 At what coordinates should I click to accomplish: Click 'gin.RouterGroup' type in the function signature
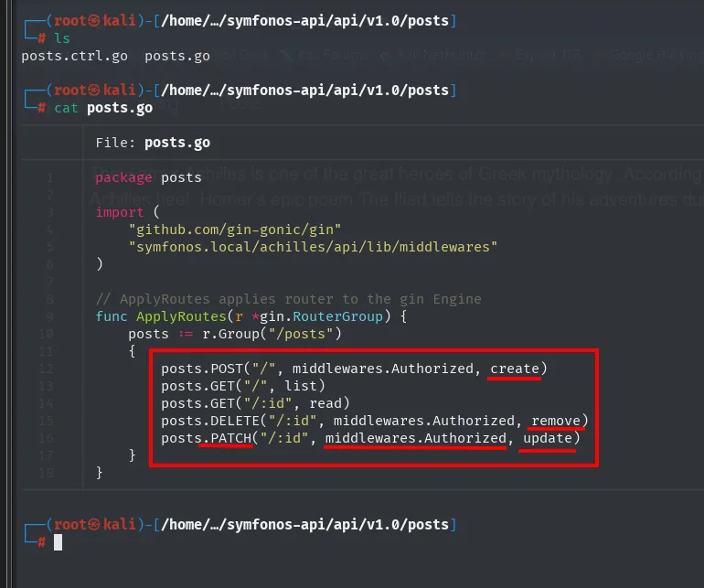[321, 316]
